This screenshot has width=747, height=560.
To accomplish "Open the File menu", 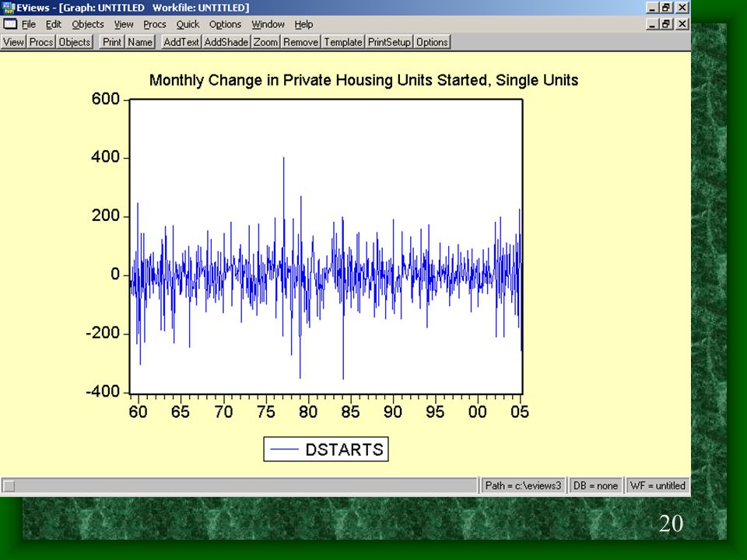I will point(29,24).
